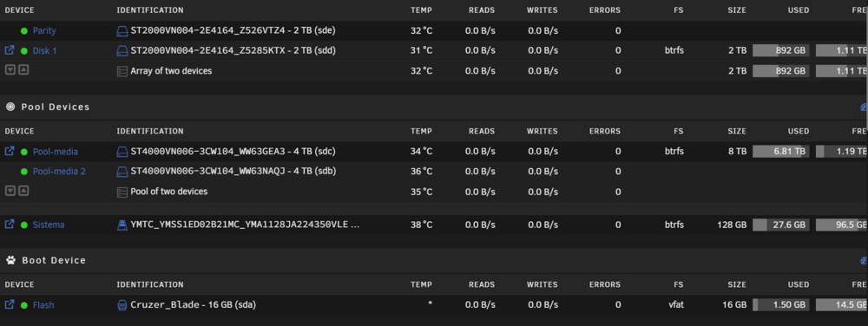The height and width of the screenshot is (326, 868).
Task: Click the green status dot for Sistema
Action: tap(23, 225)
